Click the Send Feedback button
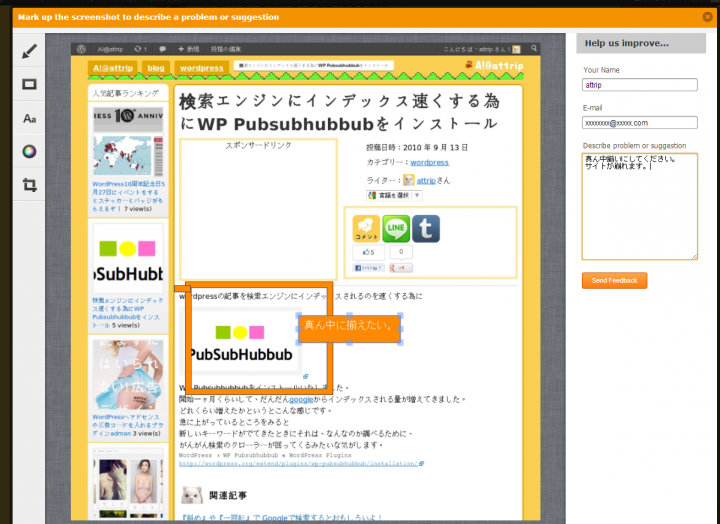 coord(614,281)
